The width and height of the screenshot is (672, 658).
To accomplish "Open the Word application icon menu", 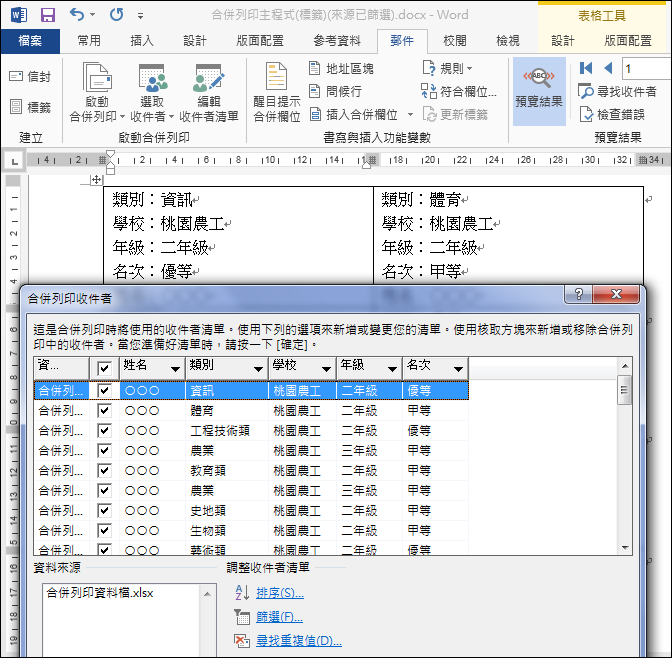I will point(18,15).
